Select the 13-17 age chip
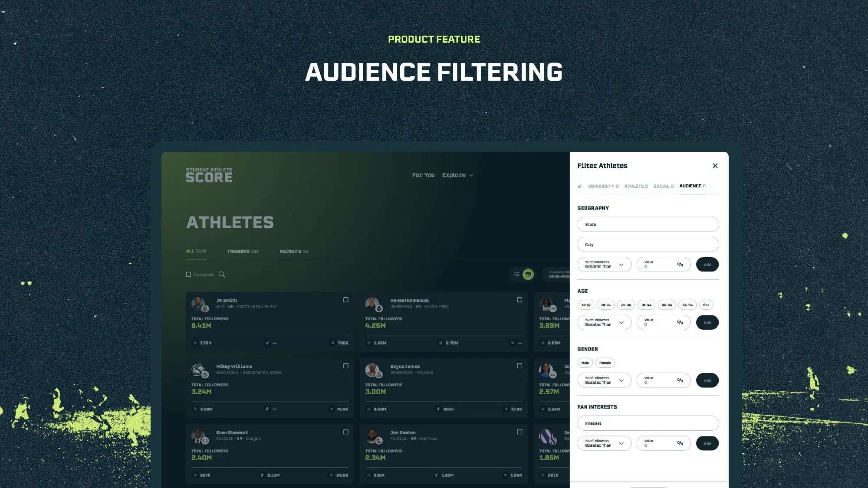The width and height of the screenshot is (868, 488). tap(586, 305)
